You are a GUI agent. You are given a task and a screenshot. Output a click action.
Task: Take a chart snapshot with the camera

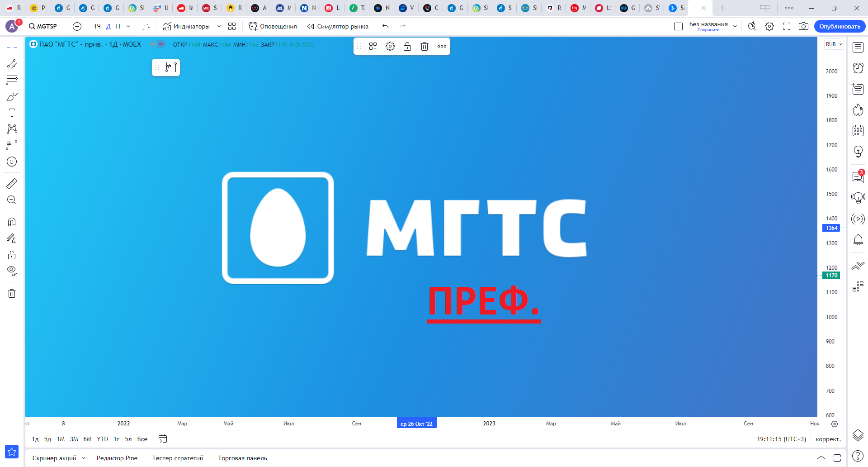pos(803,26)
